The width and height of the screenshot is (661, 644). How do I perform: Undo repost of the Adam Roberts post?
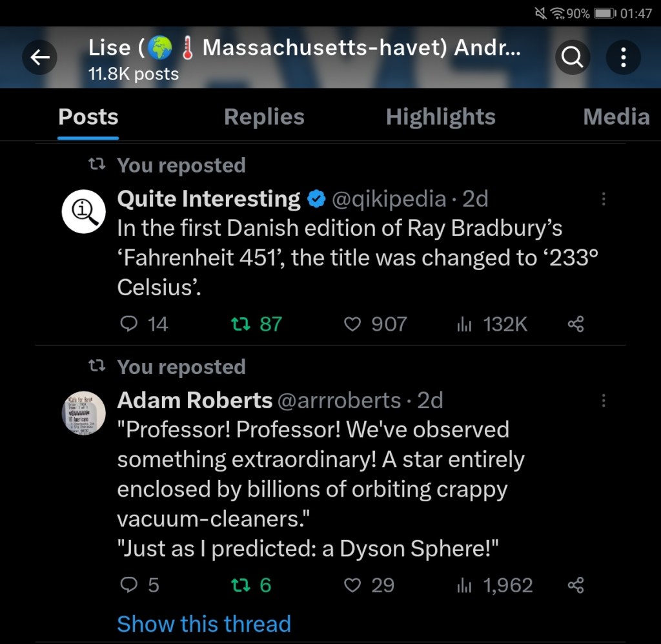coord(241,585)
